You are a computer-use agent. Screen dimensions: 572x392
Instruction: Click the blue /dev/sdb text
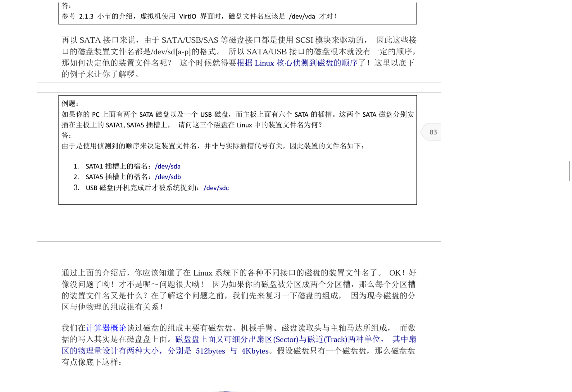click(168, 177)
